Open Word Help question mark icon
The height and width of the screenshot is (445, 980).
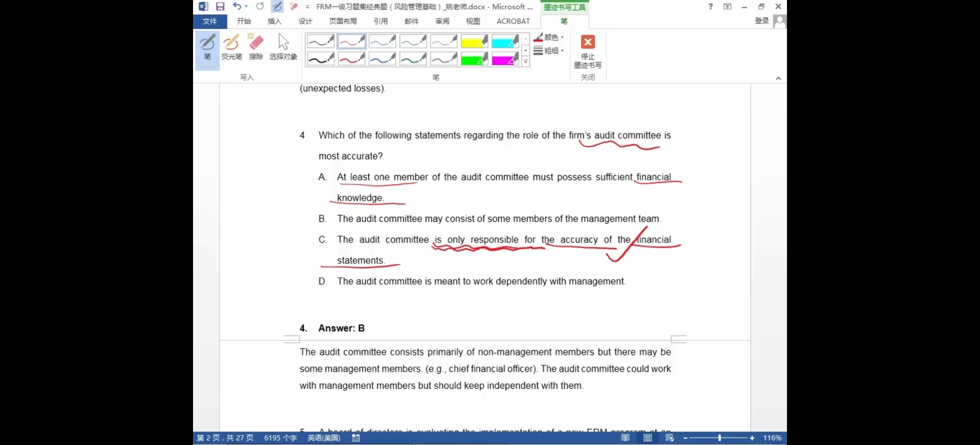tap(710, 6)
